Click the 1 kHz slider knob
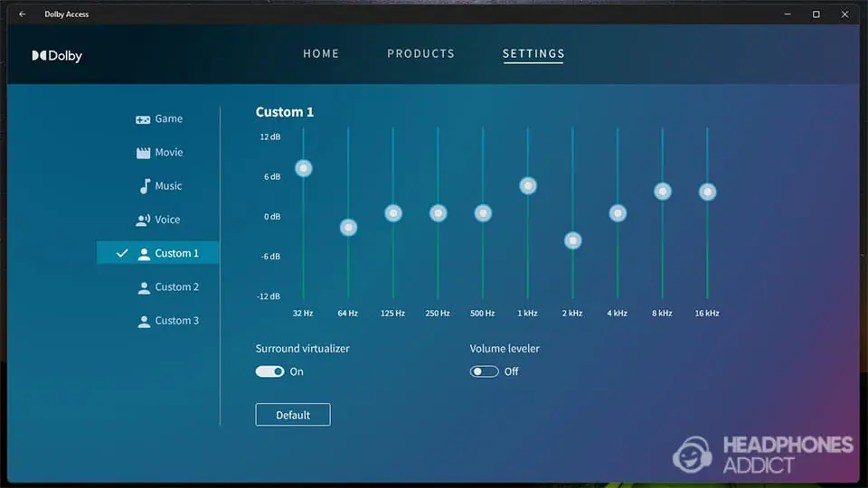Viewport: 868px width, 488px height. 527,186
